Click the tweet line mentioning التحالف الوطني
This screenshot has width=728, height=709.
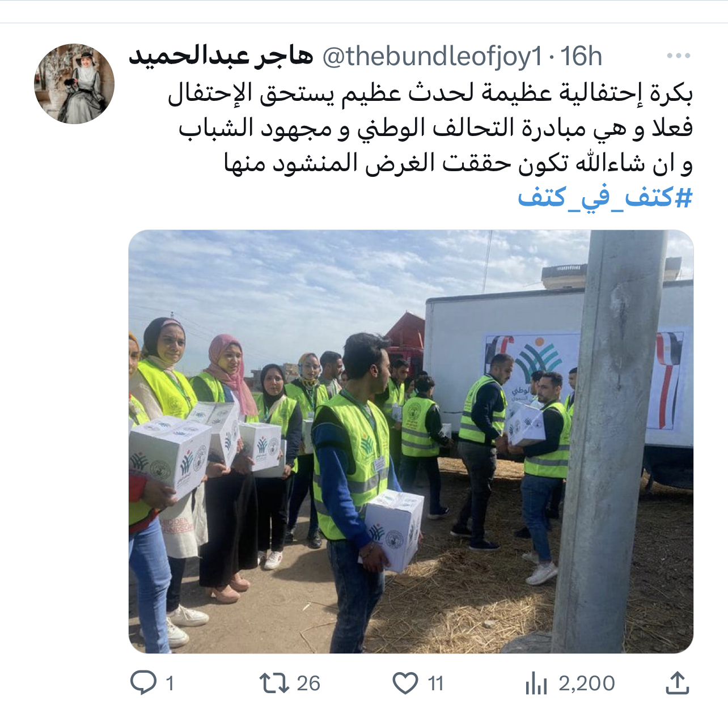pos(436,128)
